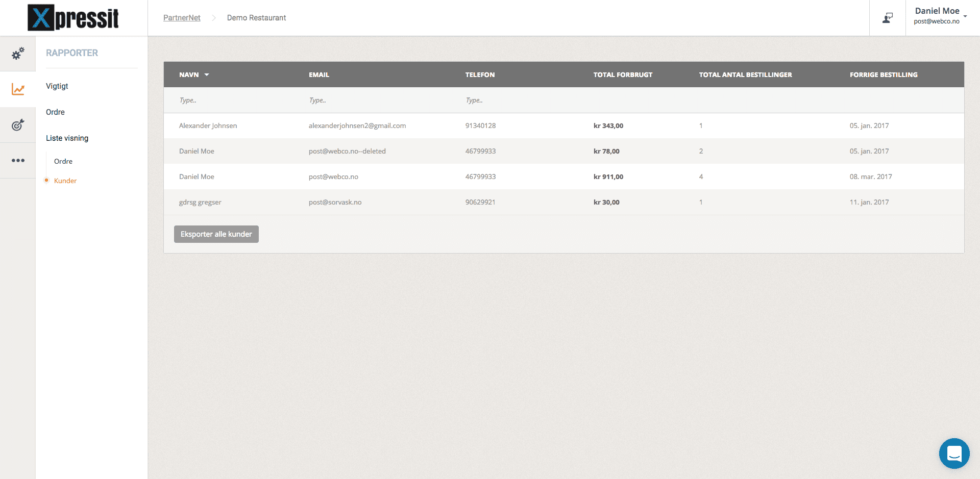Click Eksporter alle kunder button
This screenshot has height=479, width=980.
pyautogui.click(x=216, y=234)
